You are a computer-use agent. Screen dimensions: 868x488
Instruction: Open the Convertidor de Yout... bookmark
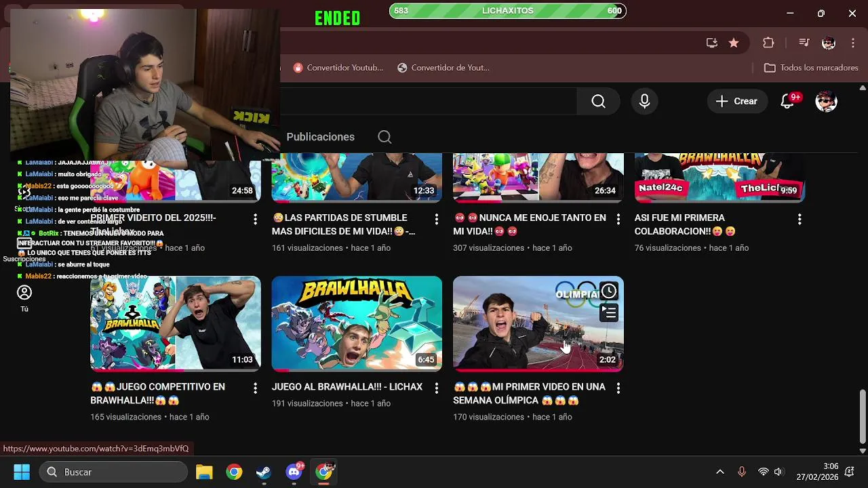[x=443, y=68]
